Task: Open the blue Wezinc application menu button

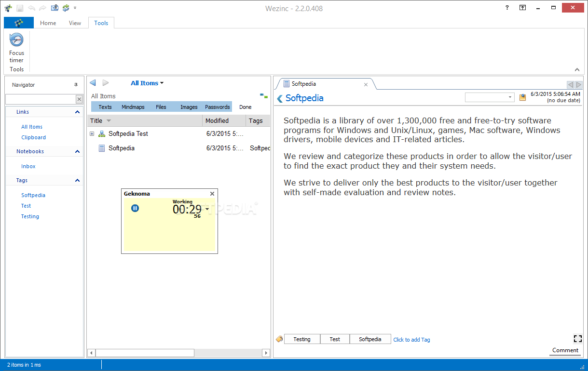Action: point(19,23)
